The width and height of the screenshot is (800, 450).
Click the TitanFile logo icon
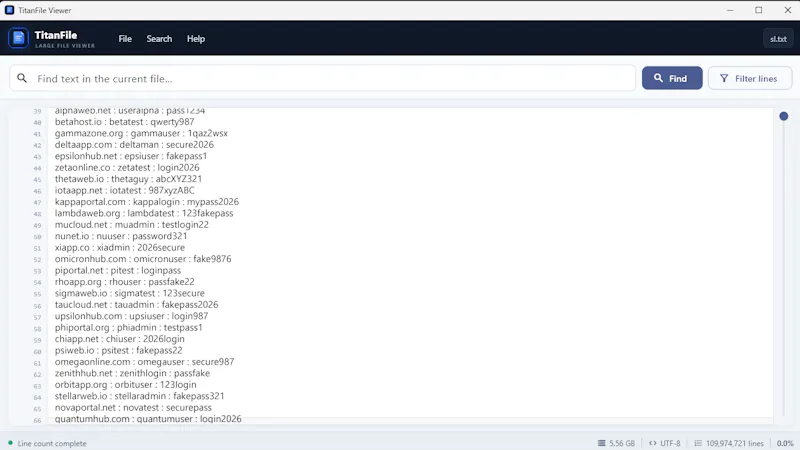pos(18,38)
